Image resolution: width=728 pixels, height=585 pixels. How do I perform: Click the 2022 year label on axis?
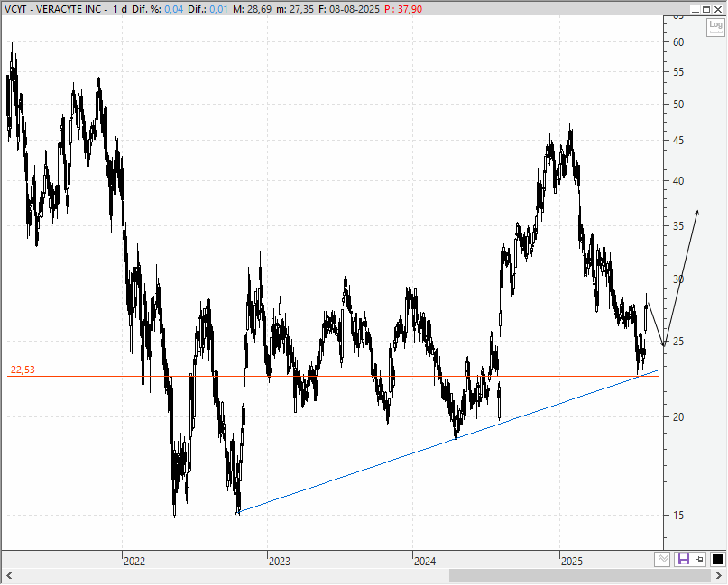(x=134, y=562)
